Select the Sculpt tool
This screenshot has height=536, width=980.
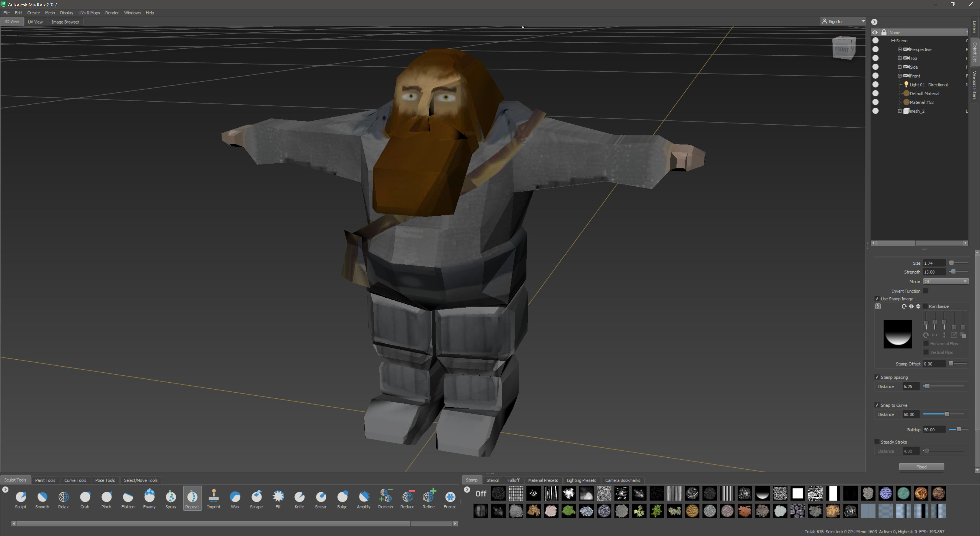coord(20,499)
